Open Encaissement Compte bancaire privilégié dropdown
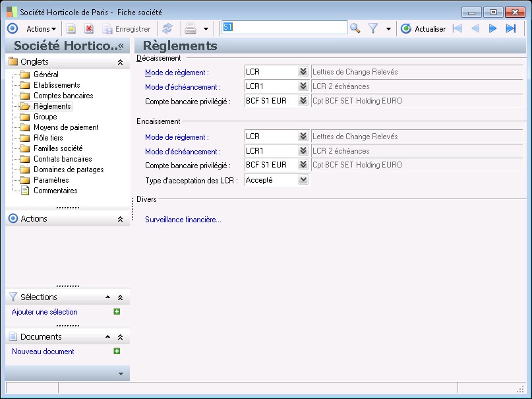The height and width of the screenshot is (399, 532). click(x=303, y=165)
